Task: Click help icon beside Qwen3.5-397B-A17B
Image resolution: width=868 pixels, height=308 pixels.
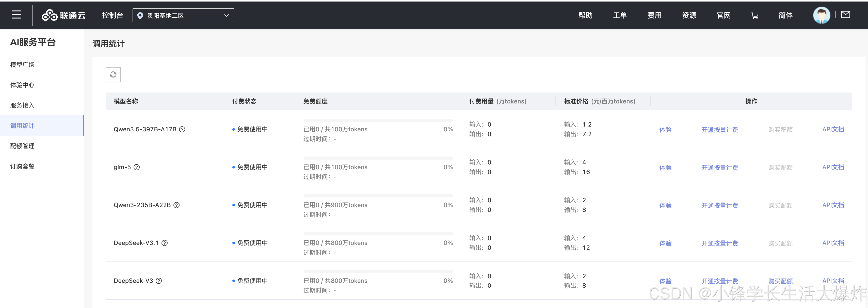Action: coord(182,129)
